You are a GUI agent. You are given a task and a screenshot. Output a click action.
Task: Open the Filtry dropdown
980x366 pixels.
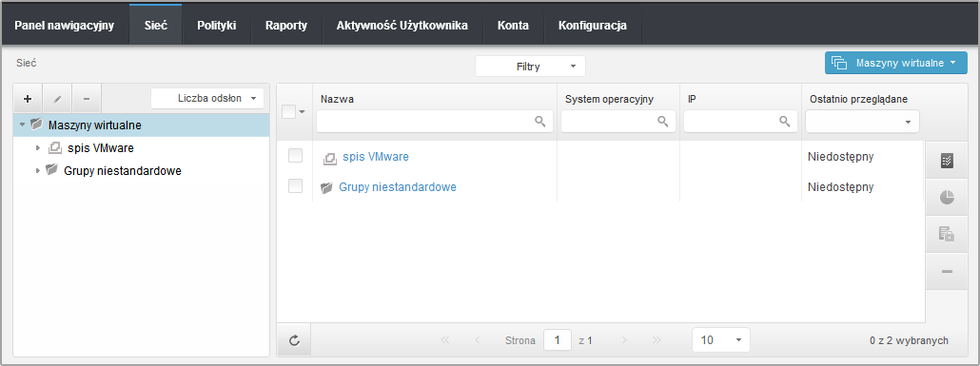pos(530,67)
